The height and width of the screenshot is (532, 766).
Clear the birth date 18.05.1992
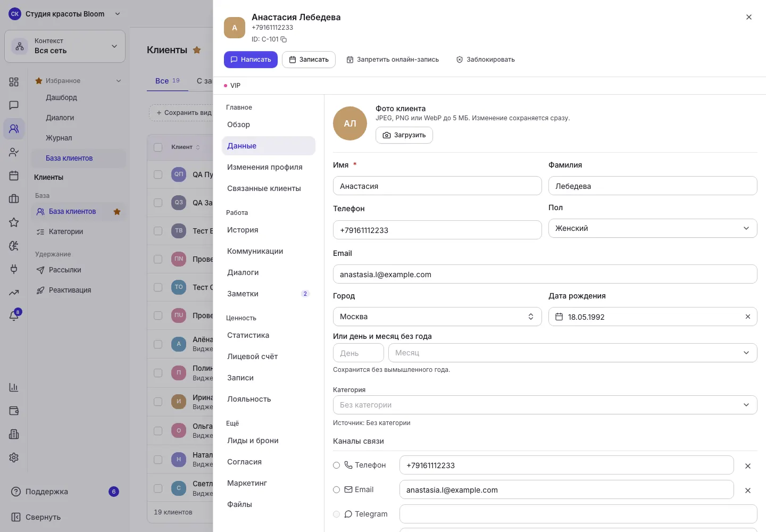[x=747, y=317]
